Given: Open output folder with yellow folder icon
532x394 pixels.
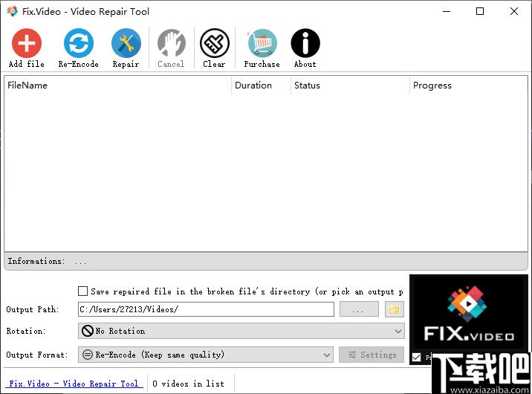Looking at the screenshot, I should [395, 309].
